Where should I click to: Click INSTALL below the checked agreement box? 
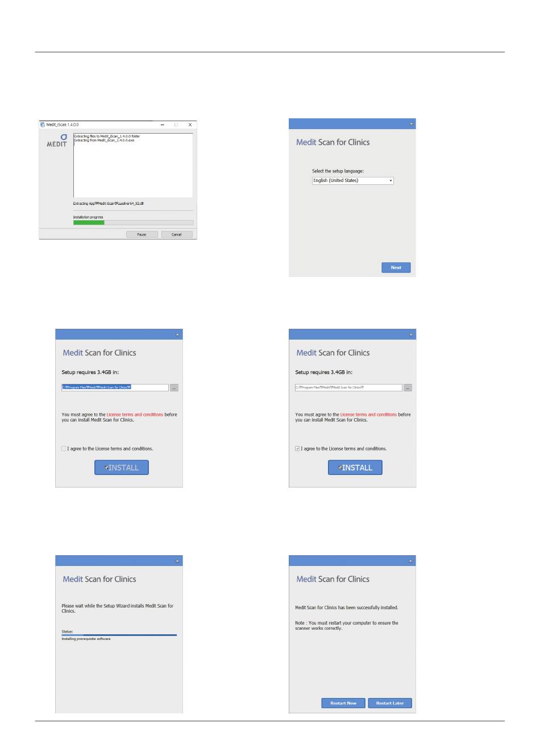click(355, 468)
